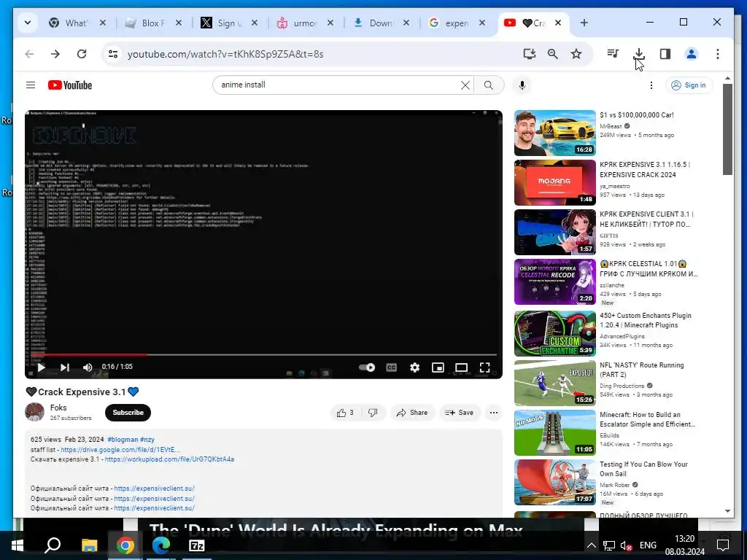The height and width of the screenshot is (560, 747).
Task: Open Microsoft Edge from the taskbar
Action: click(161, 545)
